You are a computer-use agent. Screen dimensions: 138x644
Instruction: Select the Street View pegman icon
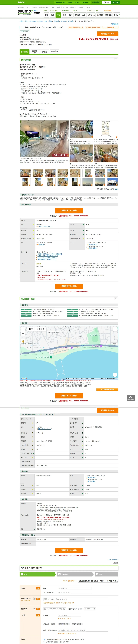(x=23, y=341)
